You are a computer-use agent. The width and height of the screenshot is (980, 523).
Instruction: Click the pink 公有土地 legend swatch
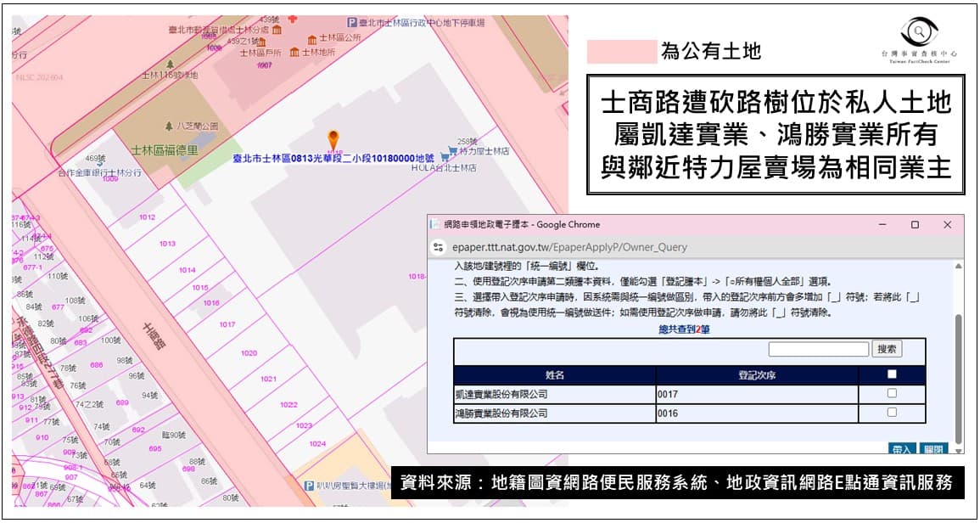(622, 52)
